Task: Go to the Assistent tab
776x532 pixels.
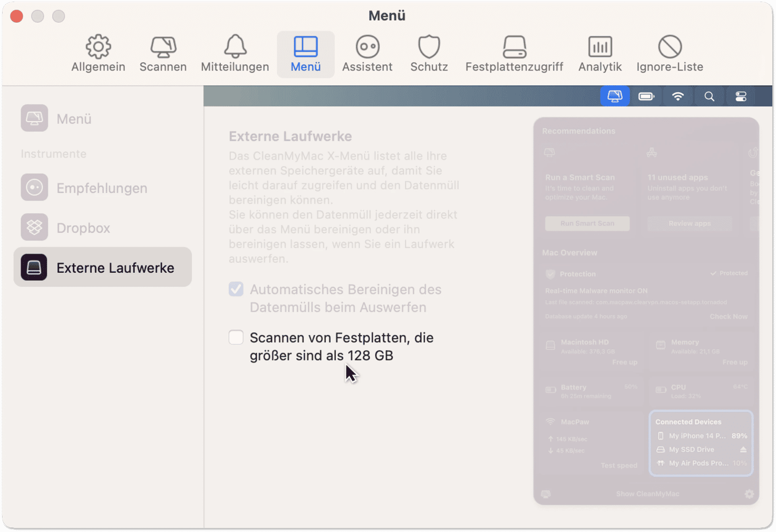Action: 367,54
